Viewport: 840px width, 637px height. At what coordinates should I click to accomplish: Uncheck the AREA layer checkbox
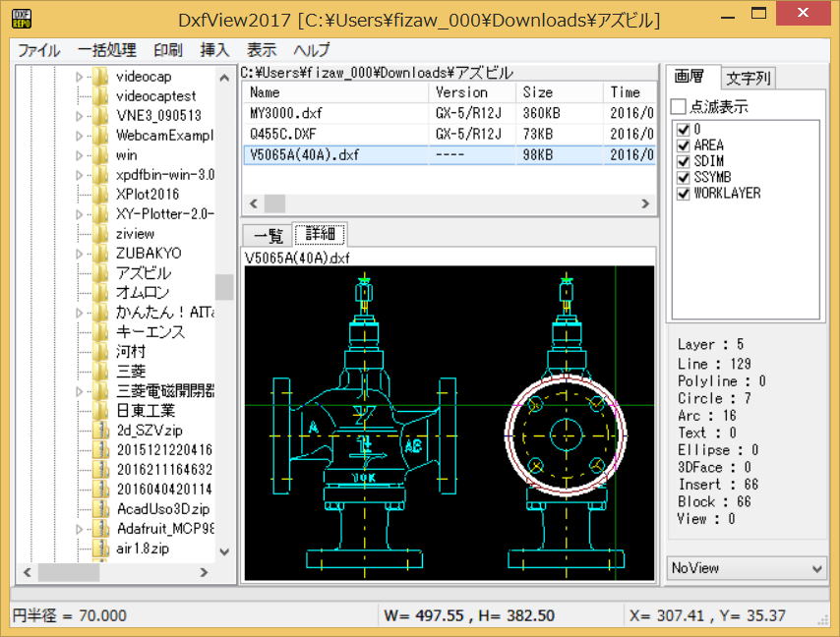(683, 145)
